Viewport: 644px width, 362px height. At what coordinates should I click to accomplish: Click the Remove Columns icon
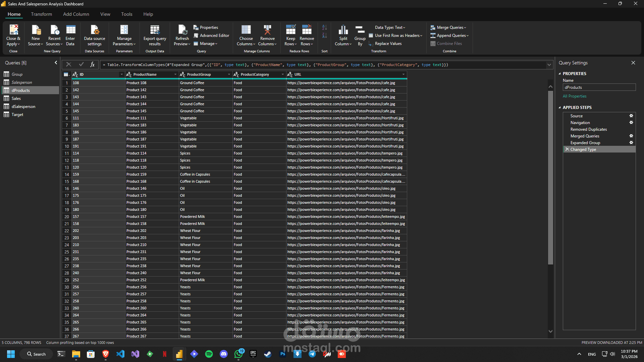point(267,30)
